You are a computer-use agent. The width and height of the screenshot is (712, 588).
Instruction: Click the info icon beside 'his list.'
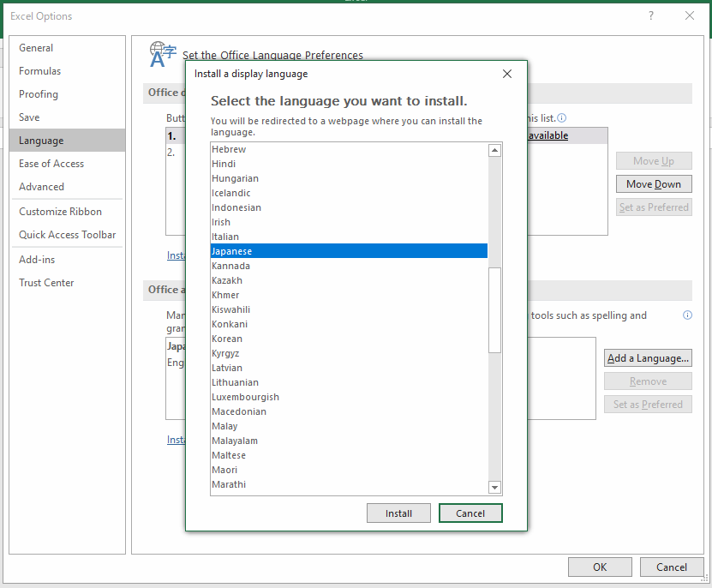pyautogui.click(x=562, y=118)
